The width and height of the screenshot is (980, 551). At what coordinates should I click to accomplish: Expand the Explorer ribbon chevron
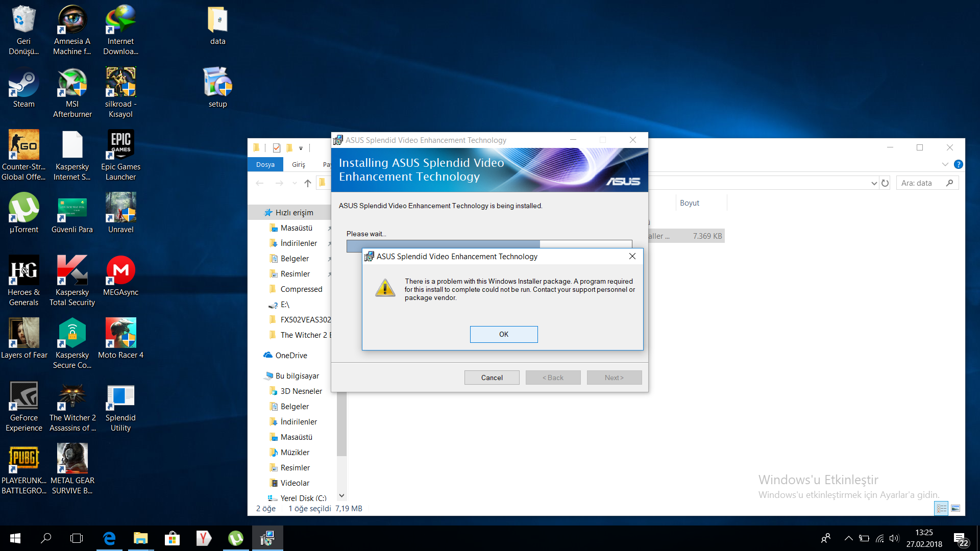tap(945, 164)
